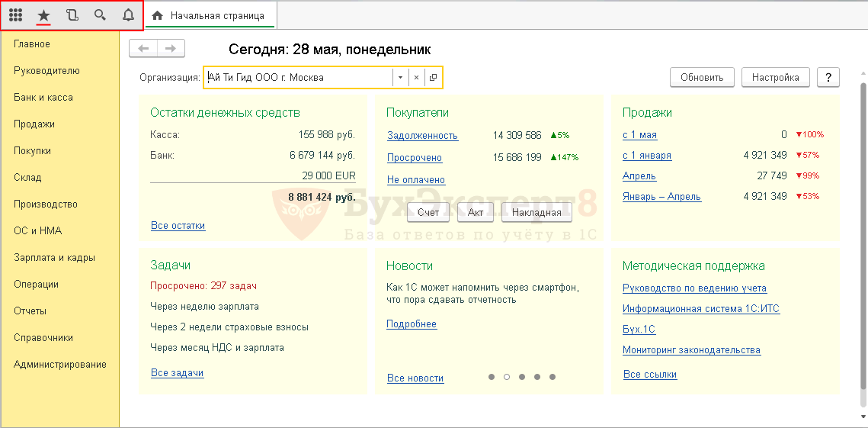Open help with the question mark button

[828, 78]
